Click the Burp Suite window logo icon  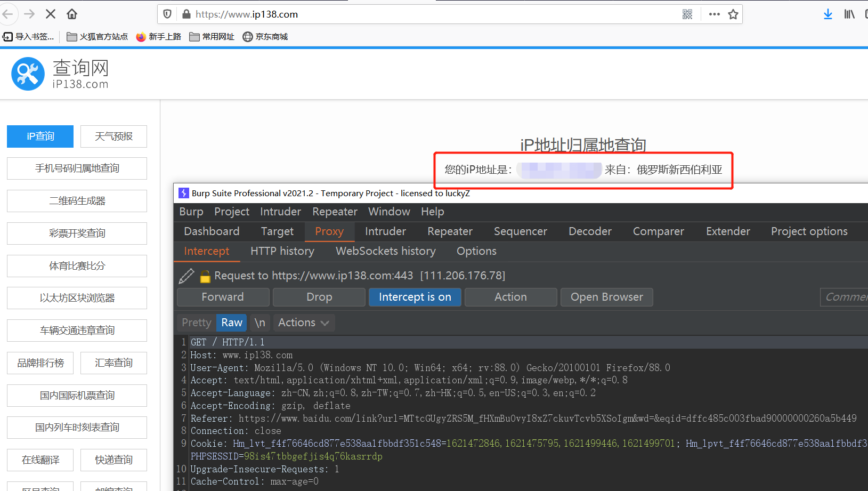tap(184, 193)
